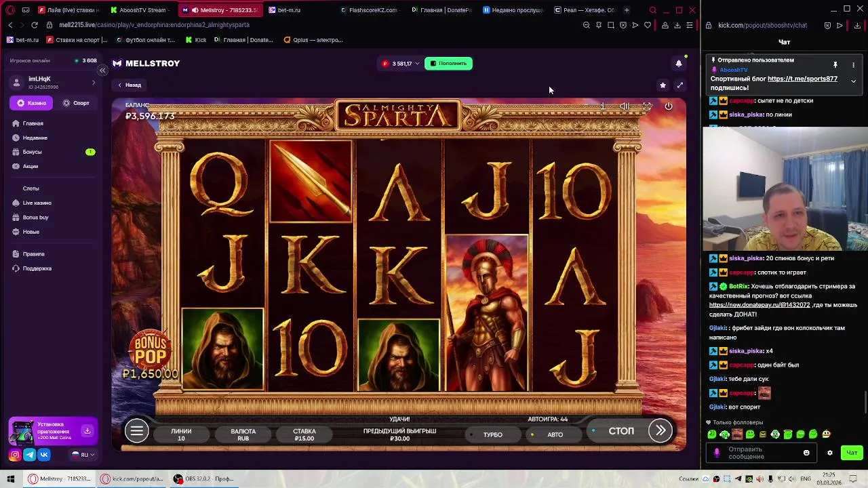Open the notifications bell icon

(x=679, y=64)
